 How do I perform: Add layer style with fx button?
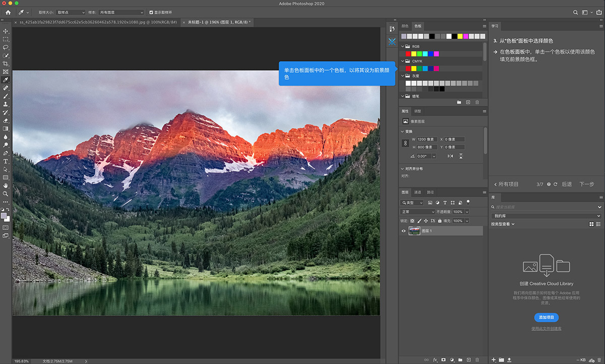pyautogui.click(x=435, y=360)
